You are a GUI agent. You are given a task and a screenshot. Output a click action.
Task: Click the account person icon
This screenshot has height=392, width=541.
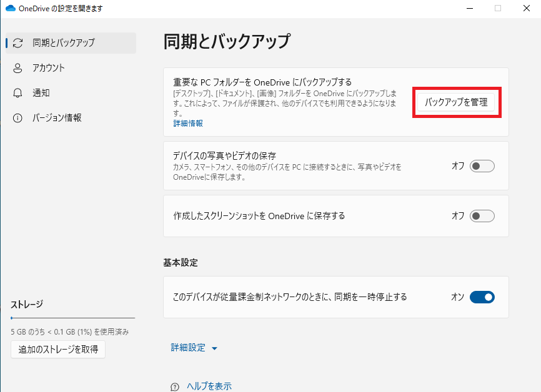click(17, 68)
